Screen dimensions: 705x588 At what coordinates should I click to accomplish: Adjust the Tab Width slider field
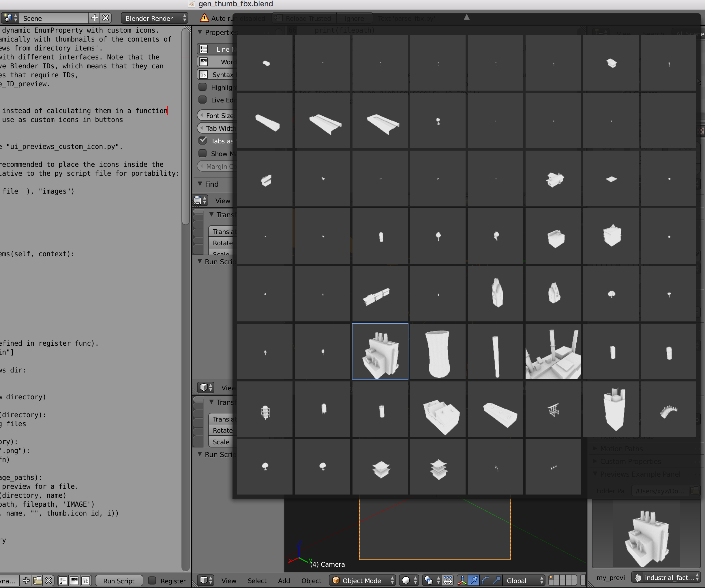tap(217, 128)
